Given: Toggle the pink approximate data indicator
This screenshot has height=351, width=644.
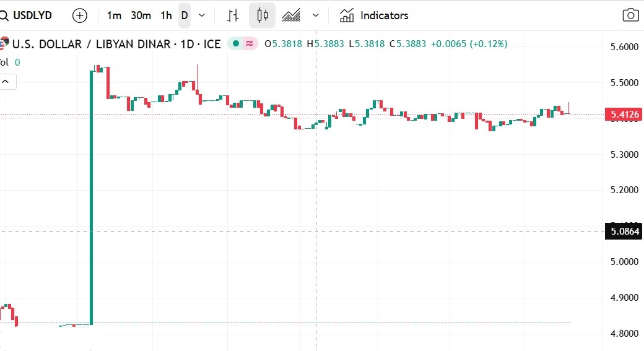Looking at the screenshot, I should click(250, 44).
